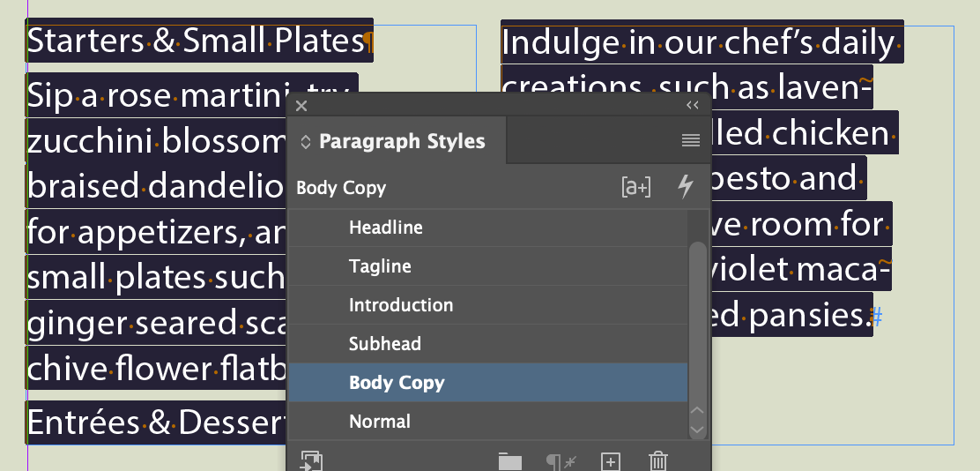Select the Paragraph Styles tab
980x471 pixels.
point(402,141)
